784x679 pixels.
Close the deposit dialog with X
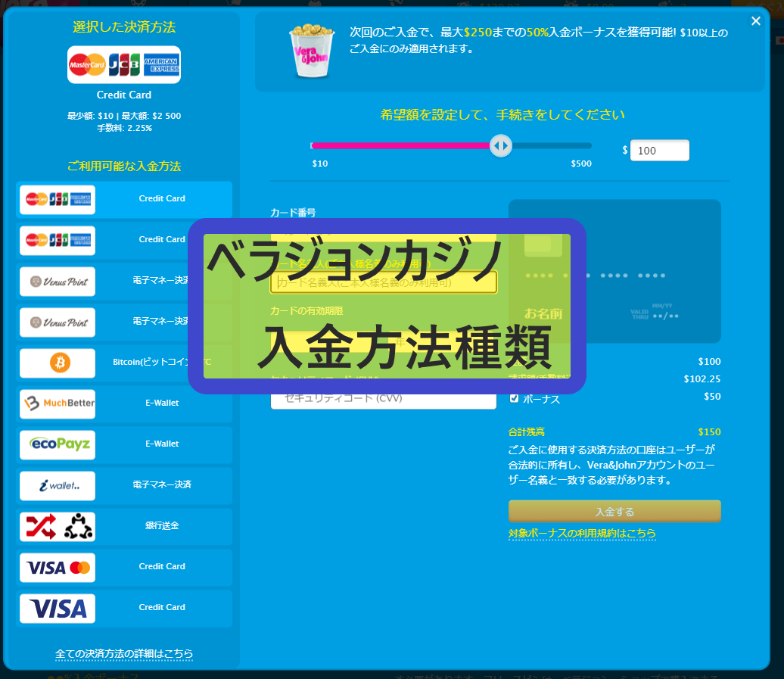(755, 21)
